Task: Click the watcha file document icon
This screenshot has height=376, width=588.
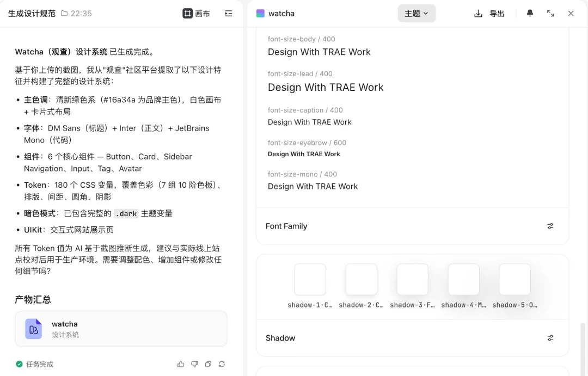Action: [x=33, y=329]
